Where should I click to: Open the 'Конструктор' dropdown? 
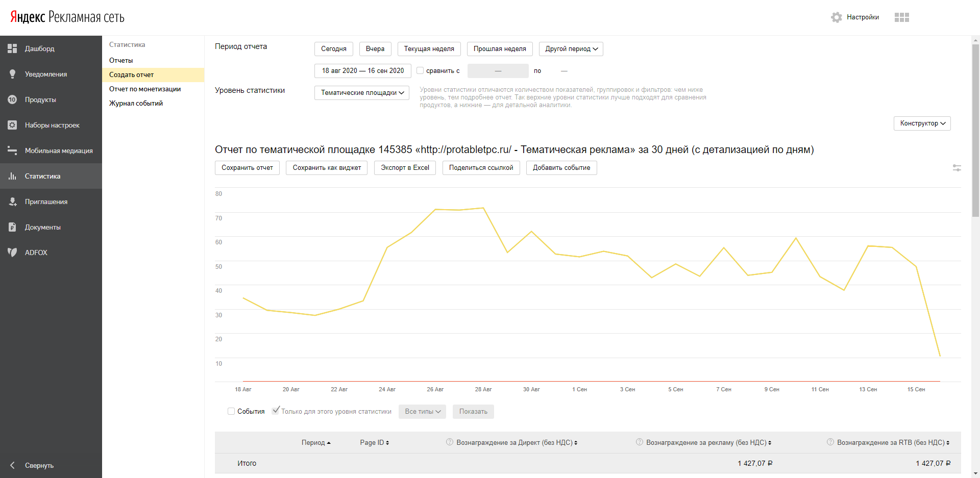click(922, 123)
